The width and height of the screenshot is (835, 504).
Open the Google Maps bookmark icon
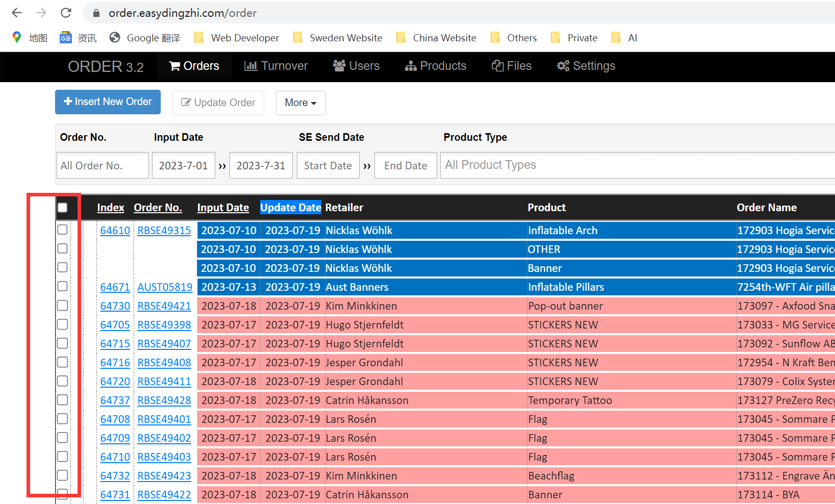pos(17,38)
